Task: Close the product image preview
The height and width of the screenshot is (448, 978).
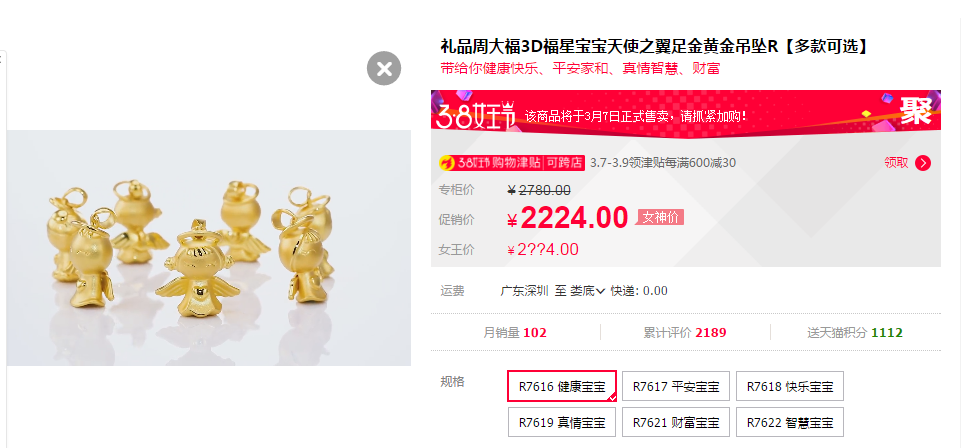Action: pos(384,68)
